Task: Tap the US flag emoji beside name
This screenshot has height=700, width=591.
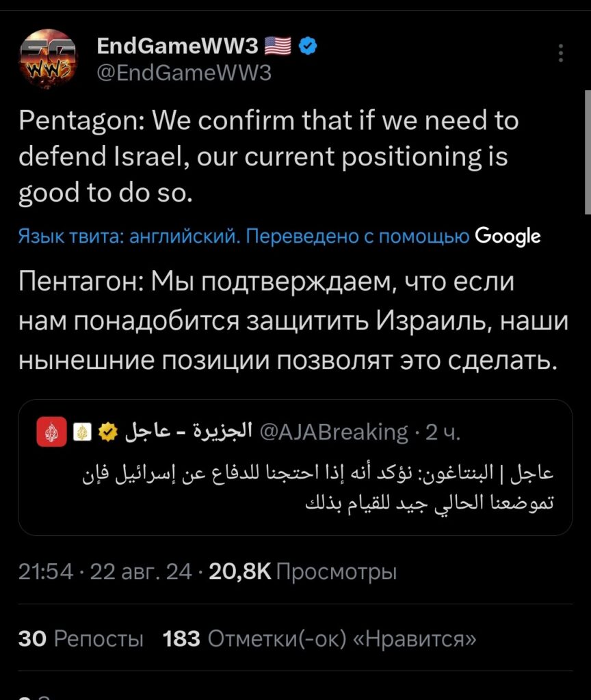Action: pyautogui.click(x=278, y=46)
